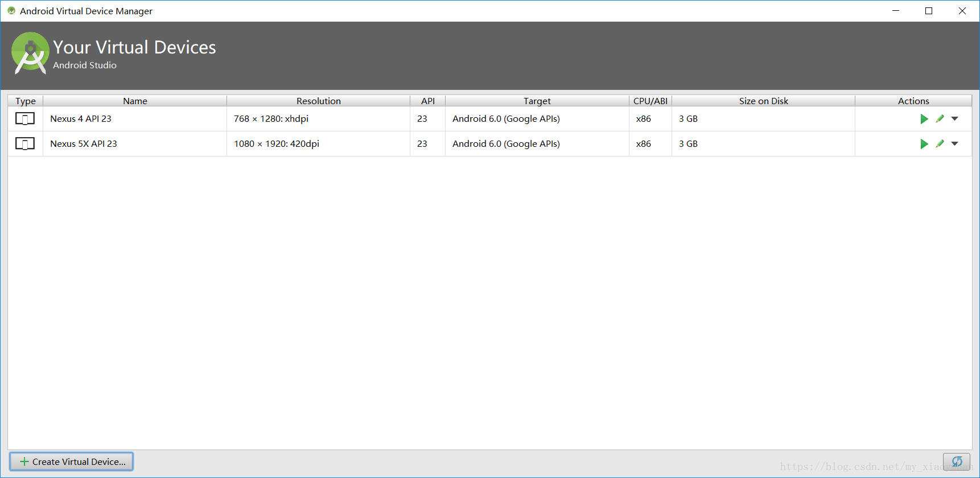980x478 pixels.
Task: Select the Nexus 4 API 23 name cell
Action: [135, 119]
